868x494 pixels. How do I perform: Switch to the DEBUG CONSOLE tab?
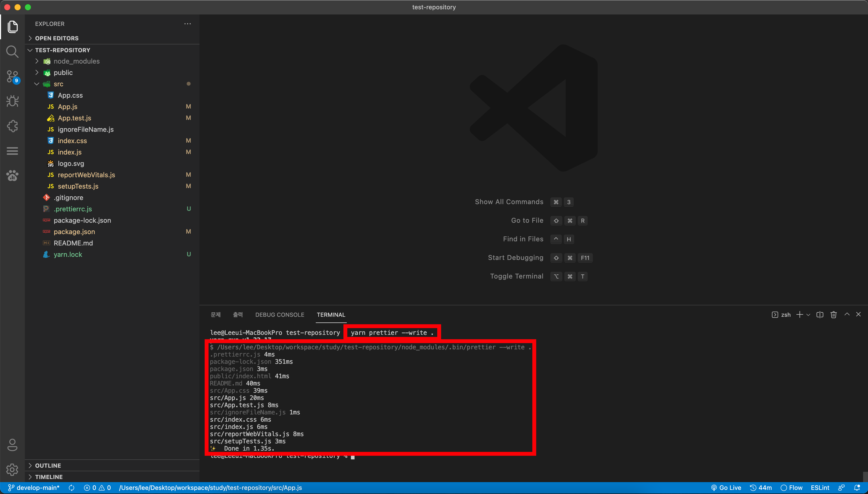point(280,314)
